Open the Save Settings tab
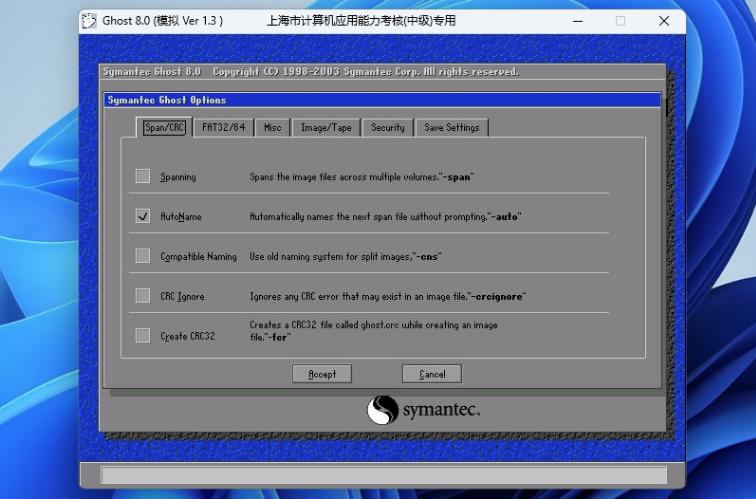The width and height of the screenshot is (756, 499). pos(452,128)
